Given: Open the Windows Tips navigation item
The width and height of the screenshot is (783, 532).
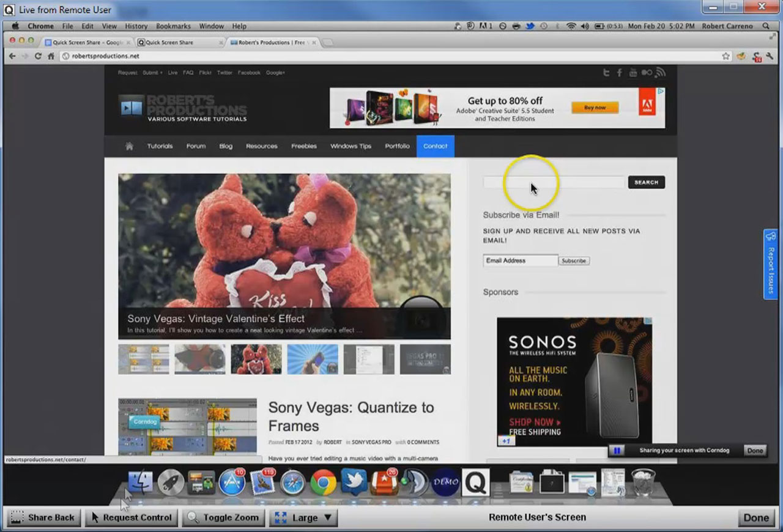Looking at the screenshot, I should 351,146.
